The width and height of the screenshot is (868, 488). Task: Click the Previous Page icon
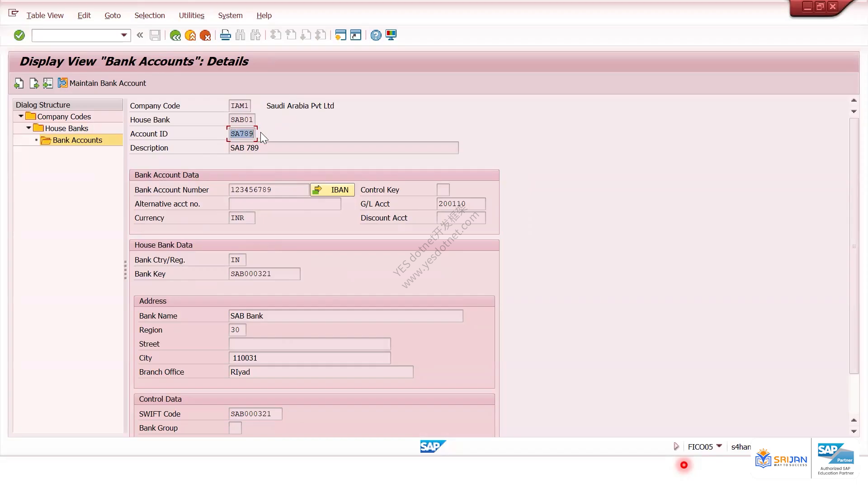click(x=291, y=35)
